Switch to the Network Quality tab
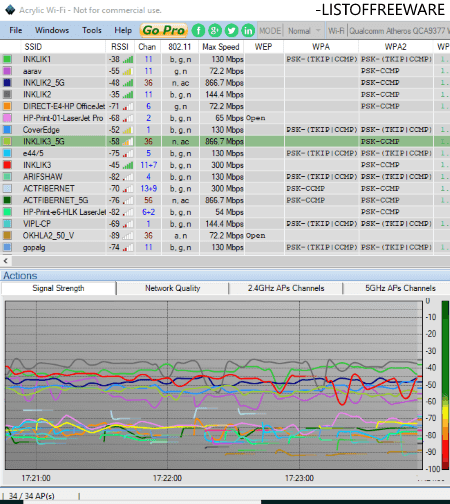The height and width of the screenshot is (504, 450). click(173, 288)
